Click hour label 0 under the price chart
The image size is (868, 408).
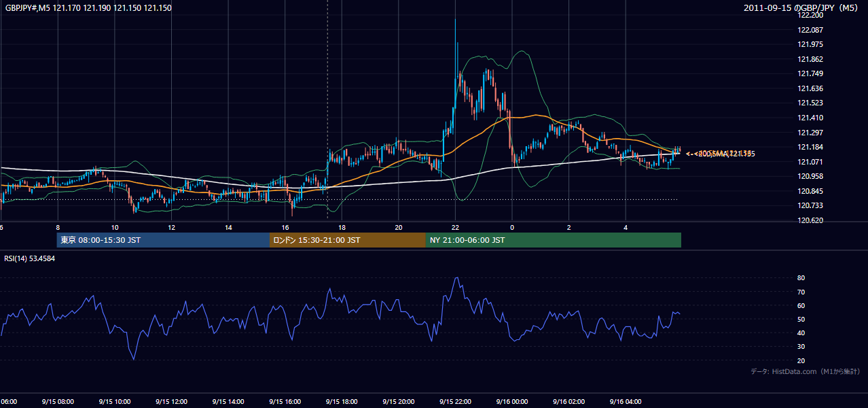[x=512, y=227]
